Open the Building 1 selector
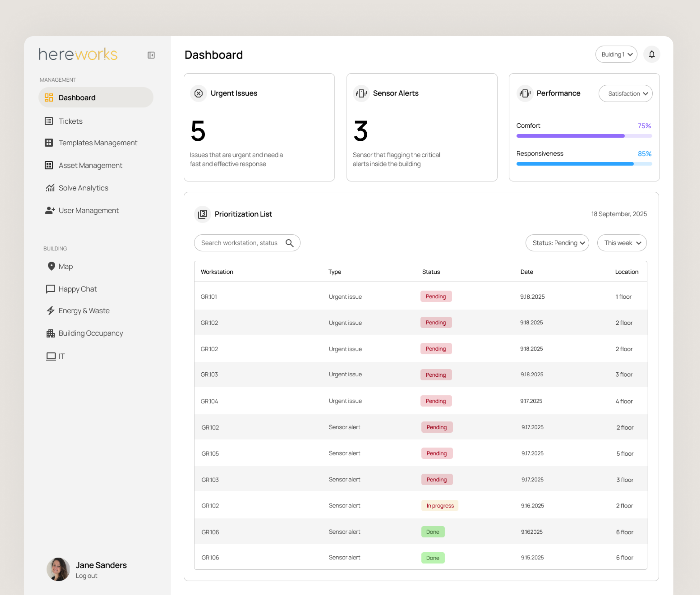This screenshot has width=700, height=595. point(616,54)
